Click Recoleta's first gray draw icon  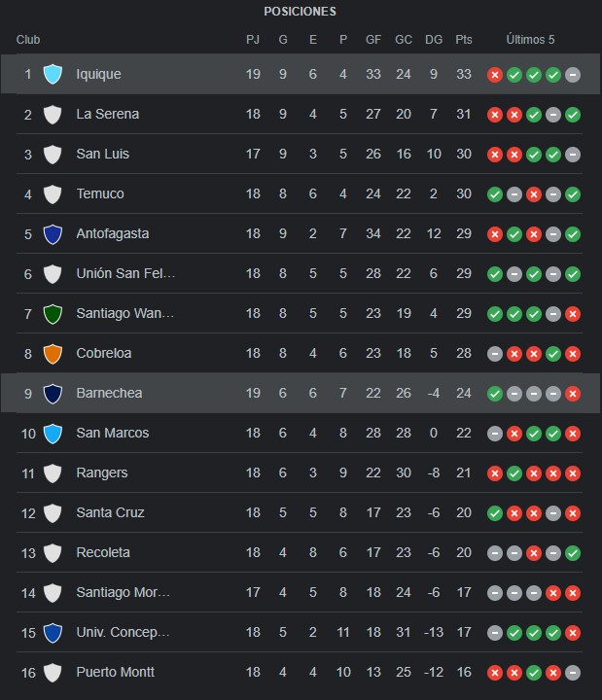(495, 553)
